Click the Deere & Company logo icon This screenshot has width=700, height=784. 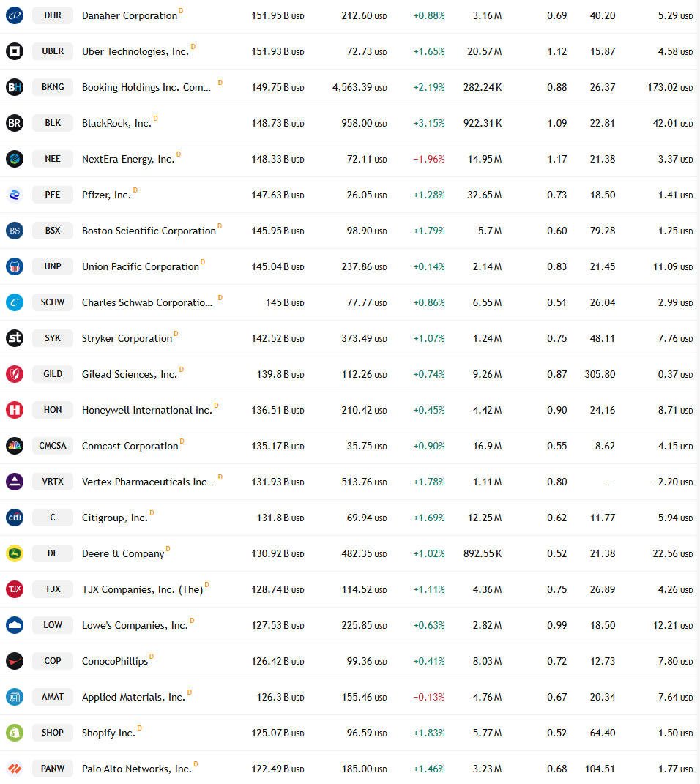tap(15, 553)
